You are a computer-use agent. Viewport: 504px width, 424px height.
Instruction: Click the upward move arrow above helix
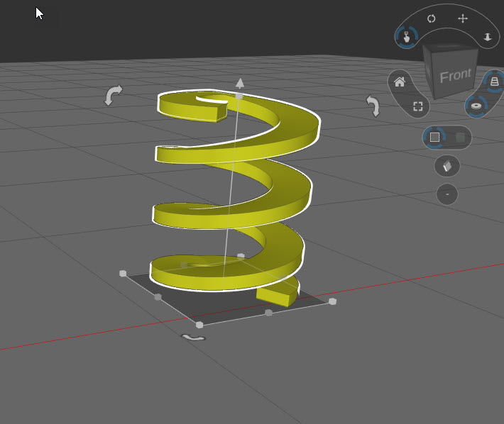coord(240,83)
